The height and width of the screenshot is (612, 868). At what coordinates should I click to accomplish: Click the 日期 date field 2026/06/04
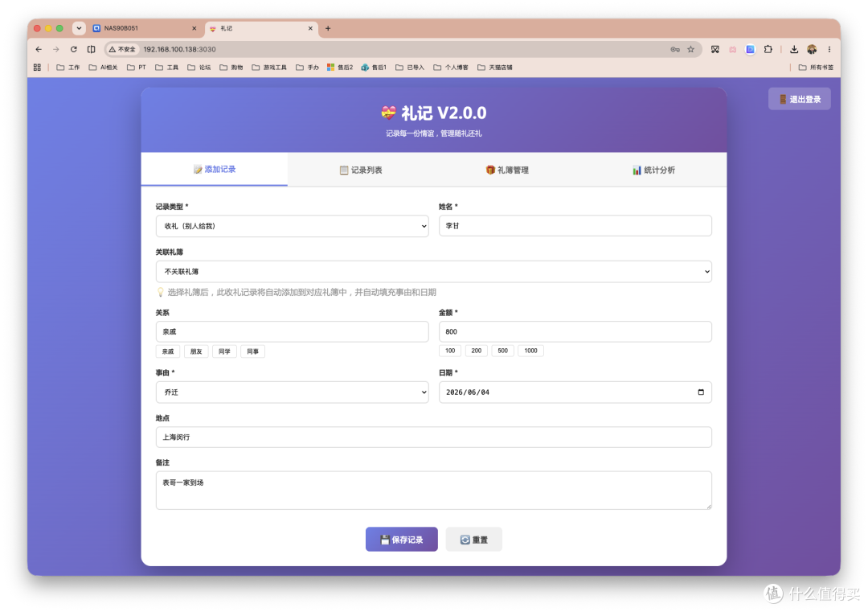pyautogui.click(x=575, y=392)
